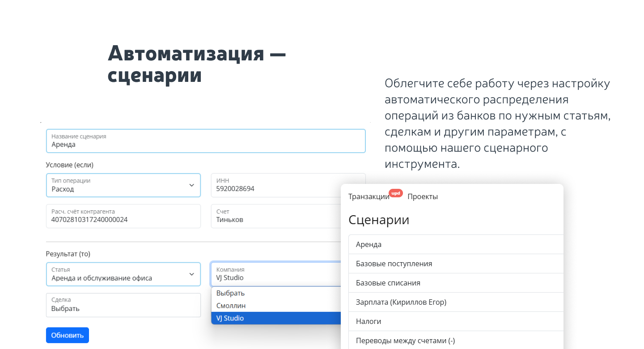
Task: Click the Компания dropdown field
Action: pyautogui.click(x=275, y=274)
